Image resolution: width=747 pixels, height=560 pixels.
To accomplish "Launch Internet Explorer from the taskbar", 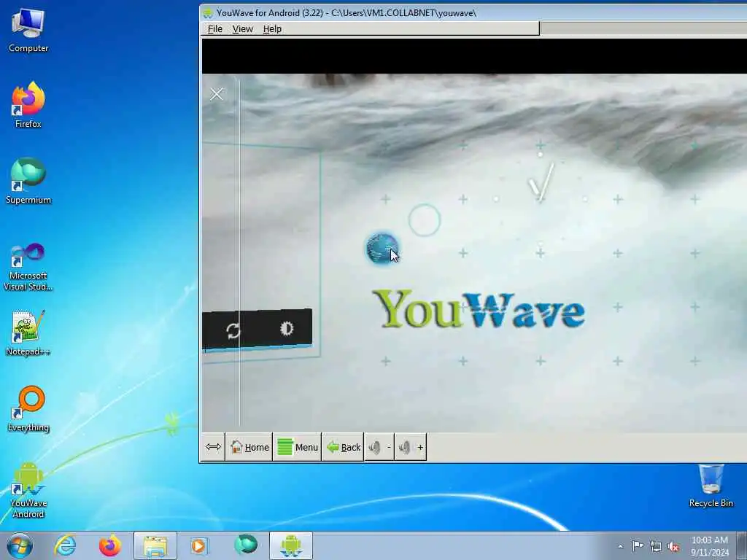I will (x=65, y=545).
